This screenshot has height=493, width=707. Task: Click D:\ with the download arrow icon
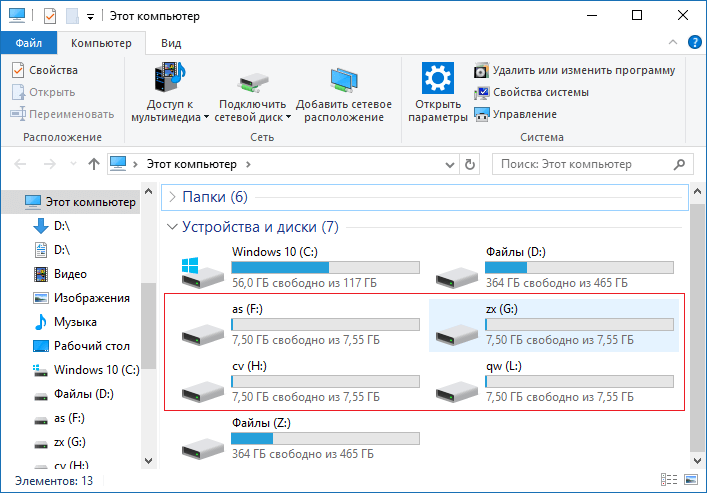click(x=51, y=226)
